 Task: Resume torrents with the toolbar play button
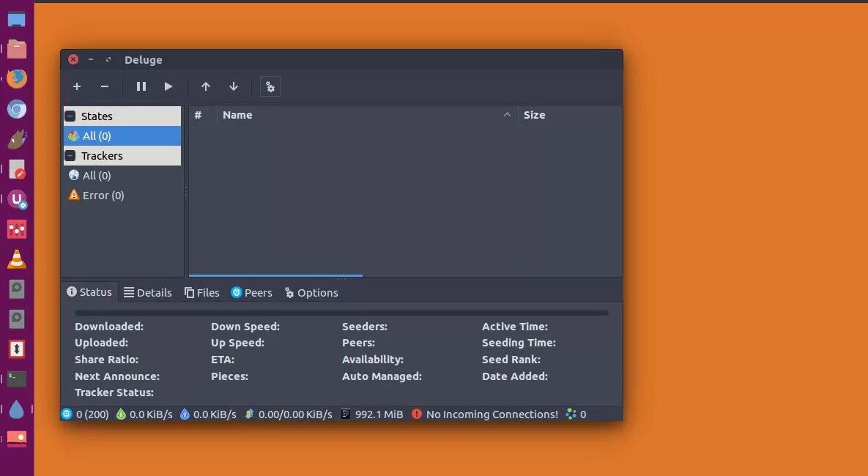[168, 86]
